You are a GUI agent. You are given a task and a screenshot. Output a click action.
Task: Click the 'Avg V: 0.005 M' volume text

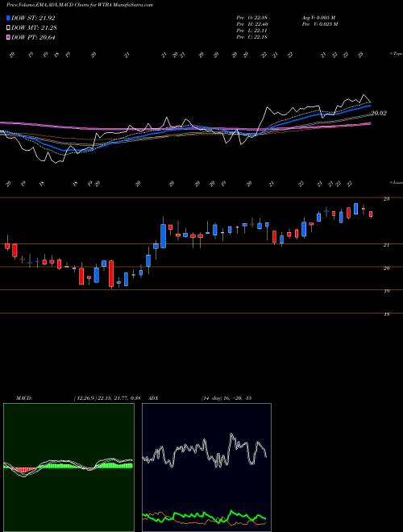318,18
